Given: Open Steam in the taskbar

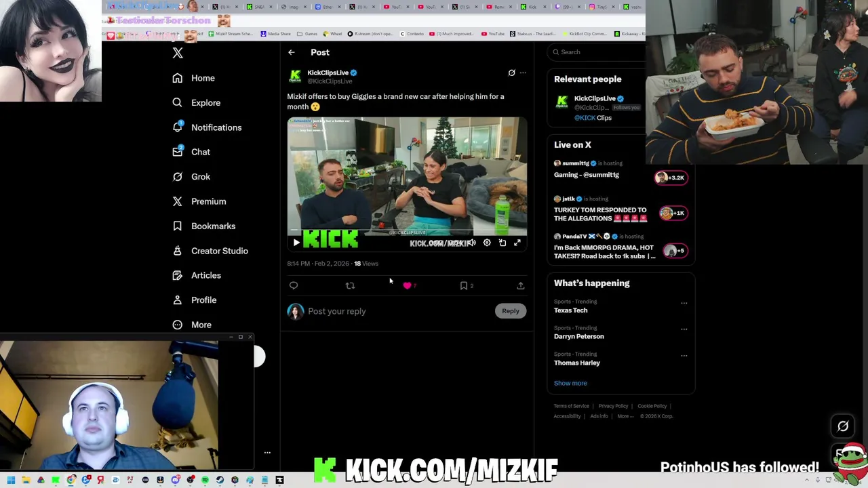Looking at the screenshot, I should coord(220,480).
